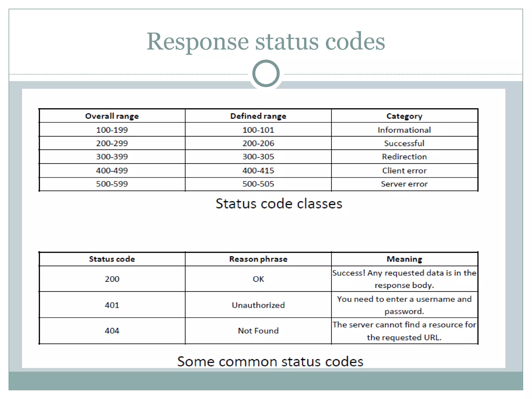Image resolution: width=532 pixels, height=399 pixels.
Task: Click the 'Successful' category cell
Action: (404, 143)
